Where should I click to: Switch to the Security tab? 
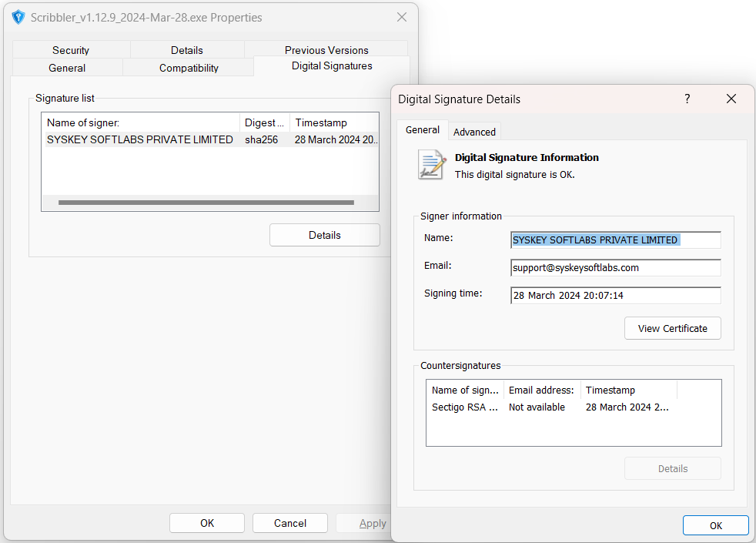click(71, 50)
